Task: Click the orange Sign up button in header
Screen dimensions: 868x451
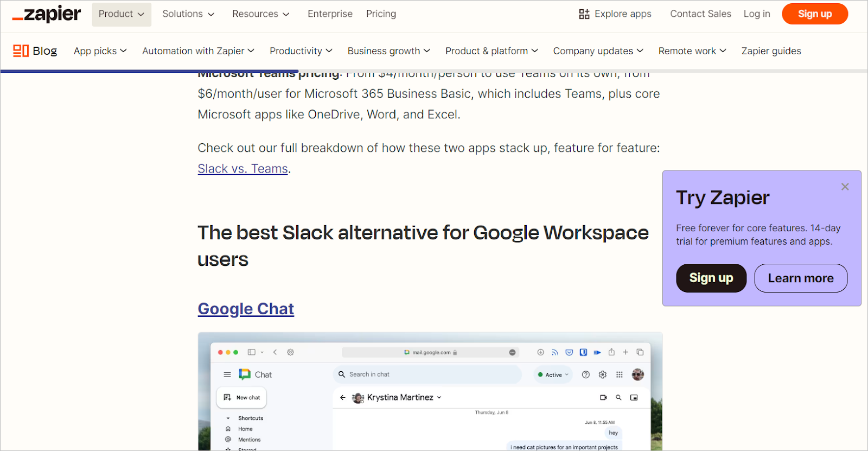Action: 815,14
